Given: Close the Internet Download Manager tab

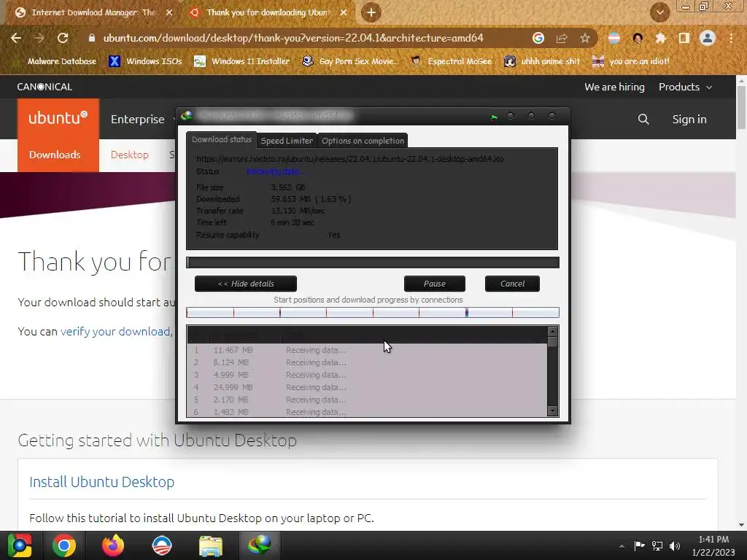Looking at the screenshot, I should [x=169, y=12].
